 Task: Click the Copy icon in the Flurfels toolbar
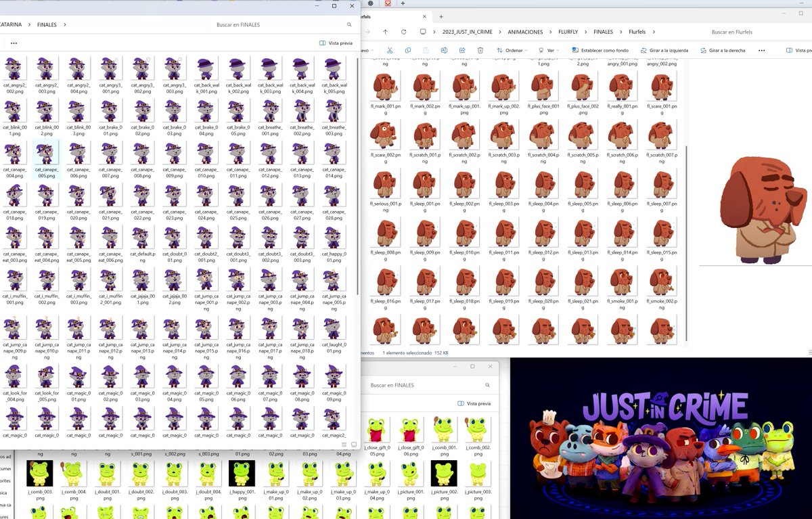tap(407, 49)
